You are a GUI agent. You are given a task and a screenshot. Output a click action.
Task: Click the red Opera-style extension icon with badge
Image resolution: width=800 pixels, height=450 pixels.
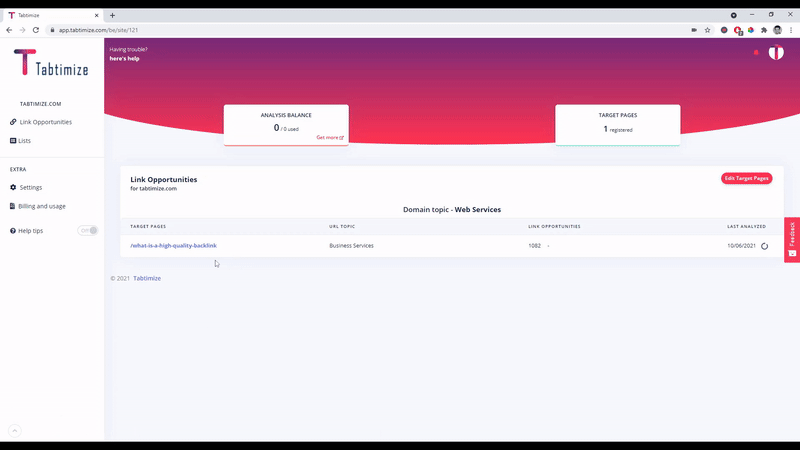point(738,31)
